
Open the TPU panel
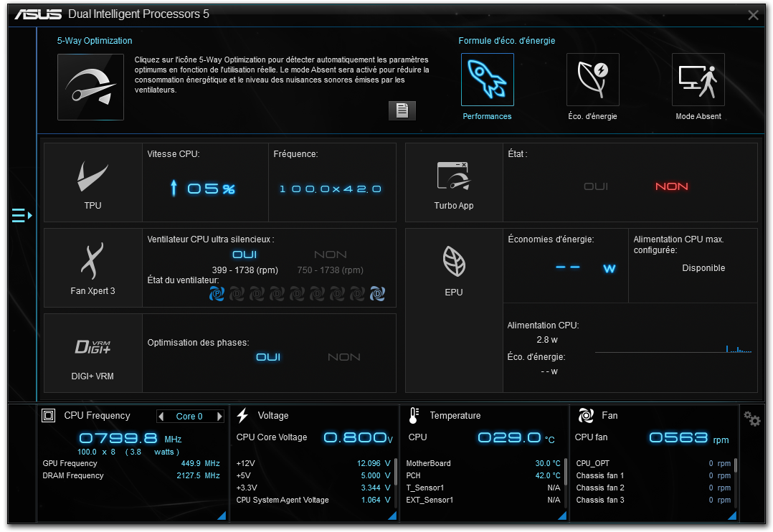coord(93,182)
